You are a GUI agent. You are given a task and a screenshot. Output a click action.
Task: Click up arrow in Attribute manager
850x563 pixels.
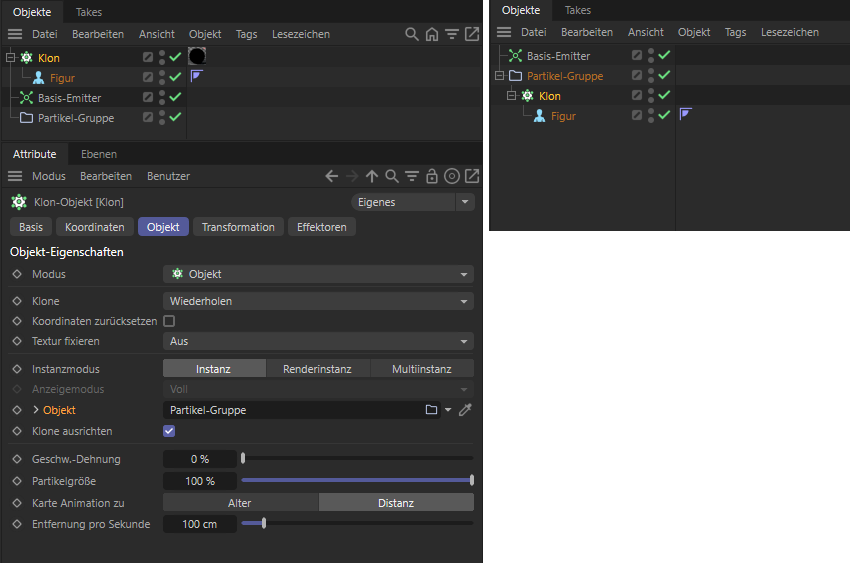point(372,176)
